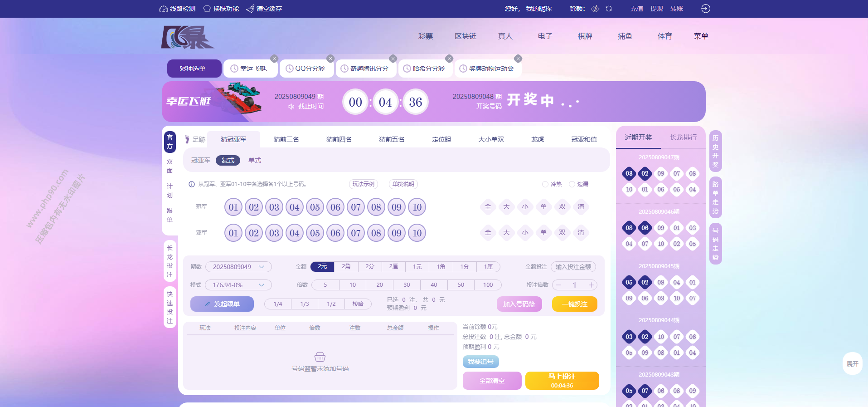This screenshot has height=407, width=868.
Task: Click the line detection headset icon
Action: (163, 9)
